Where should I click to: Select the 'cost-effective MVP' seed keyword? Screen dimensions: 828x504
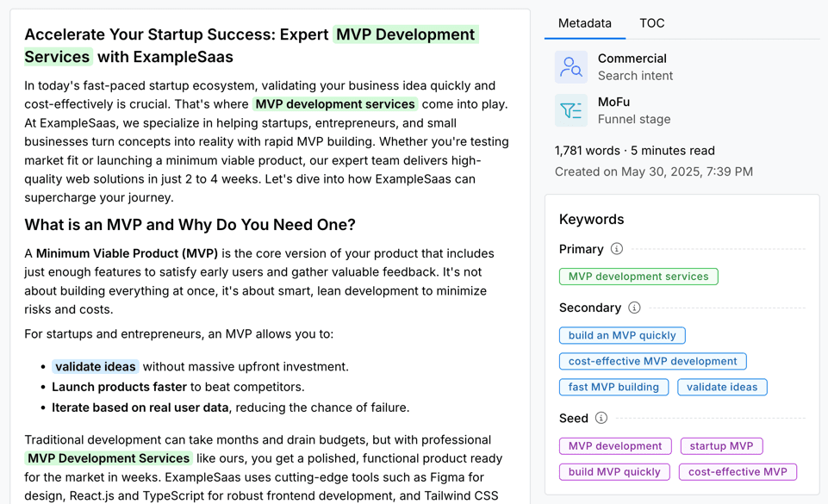tap(738, 471)
